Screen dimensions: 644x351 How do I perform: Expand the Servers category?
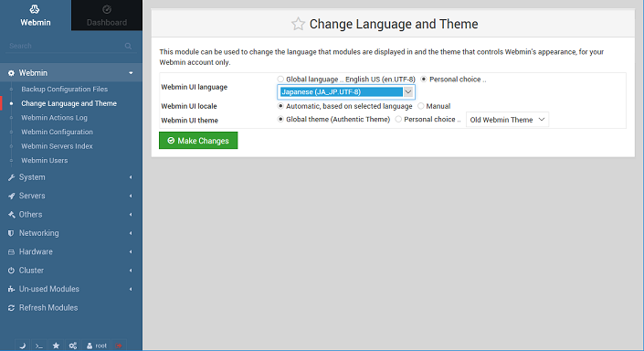coord(71,196)
